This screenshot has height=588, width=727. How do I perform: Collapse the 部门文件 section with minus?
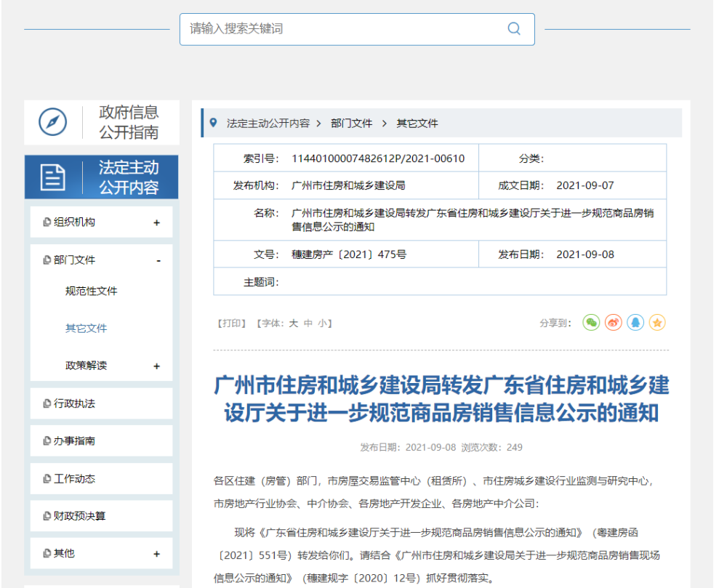point(158,261)
